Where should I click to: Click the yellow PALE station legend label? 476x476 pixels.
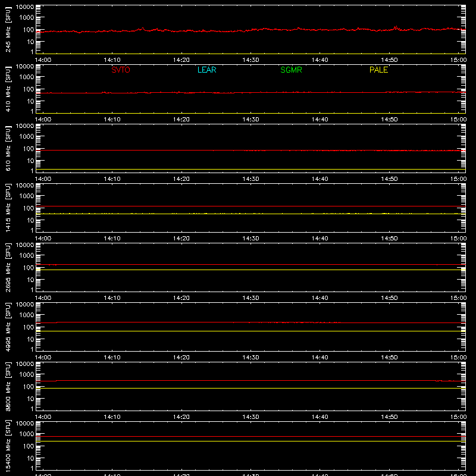click(378, 70)
